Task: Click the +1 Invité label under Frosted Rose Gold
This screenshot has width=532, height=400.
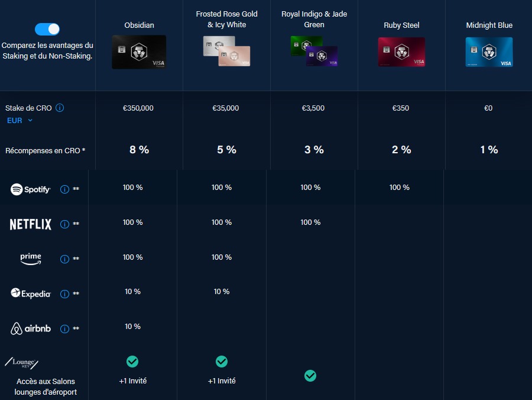Action: [222, 380]
